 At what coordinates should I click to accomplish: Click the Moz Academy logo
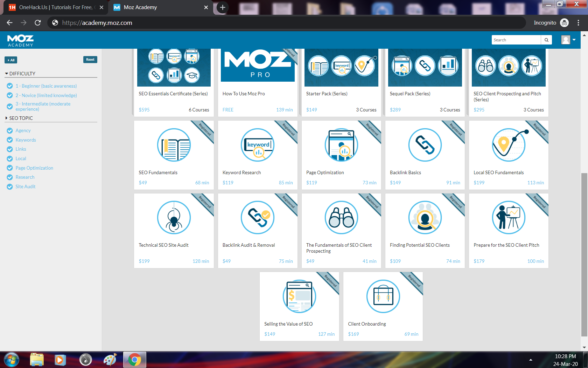pos(20,40)
